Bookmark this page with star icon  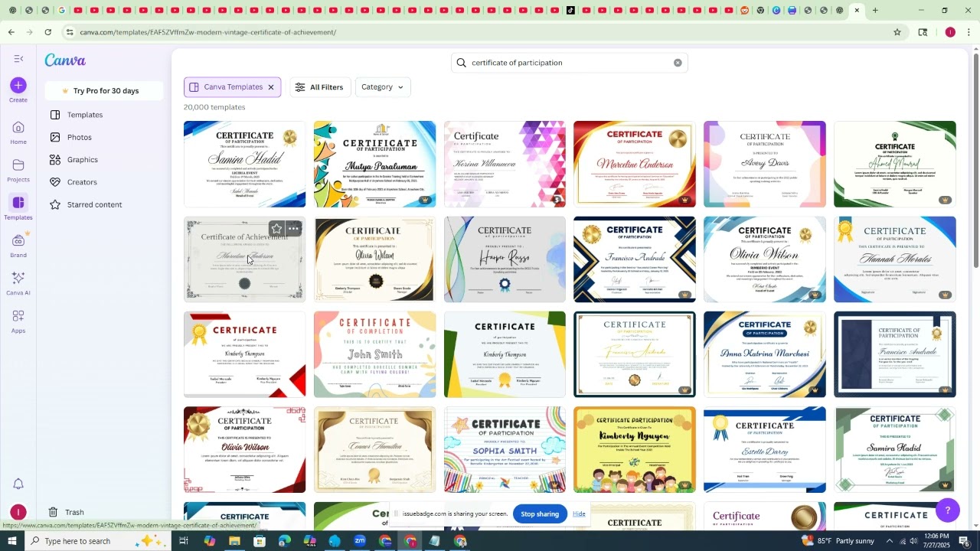point(897,32)
